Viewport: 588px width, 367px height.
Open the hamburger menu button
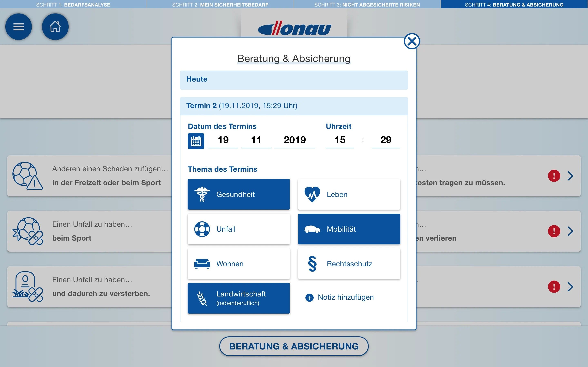(18, 27)
